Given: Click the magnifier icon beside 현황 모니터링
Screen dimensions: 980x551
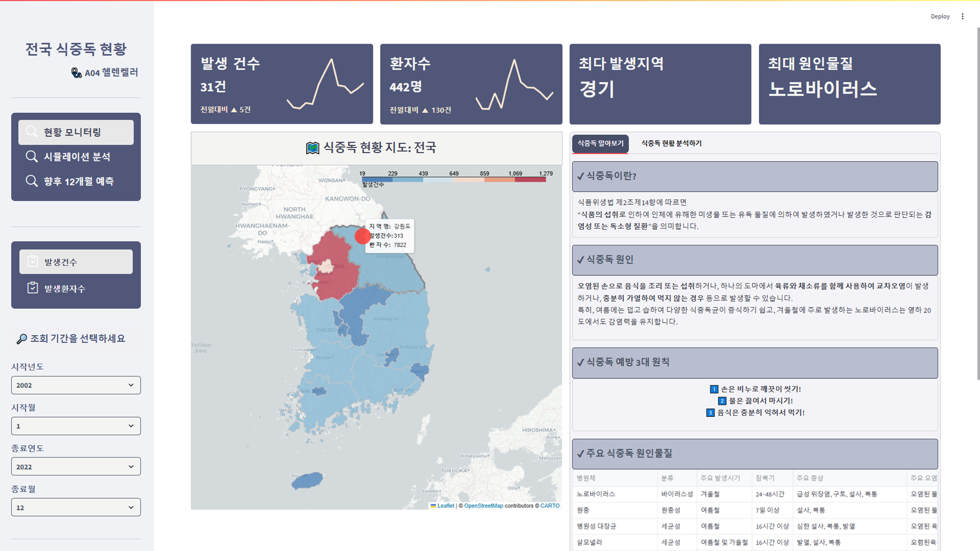Looking at the screenshot, I should (x=32, y=132).
